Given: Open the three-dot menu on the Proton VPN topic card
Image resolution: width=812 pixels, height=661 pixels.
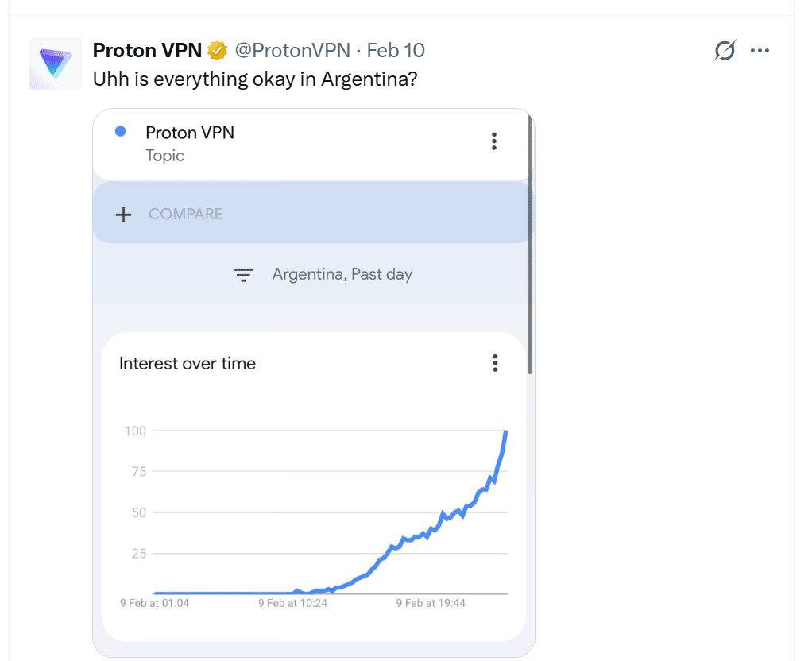Looking at the screenshot, I should [494, 142].
